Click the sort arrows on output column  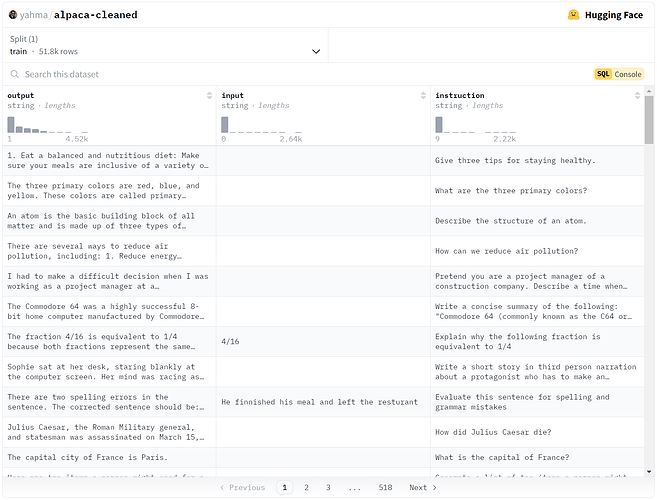(x=209, y=96)
